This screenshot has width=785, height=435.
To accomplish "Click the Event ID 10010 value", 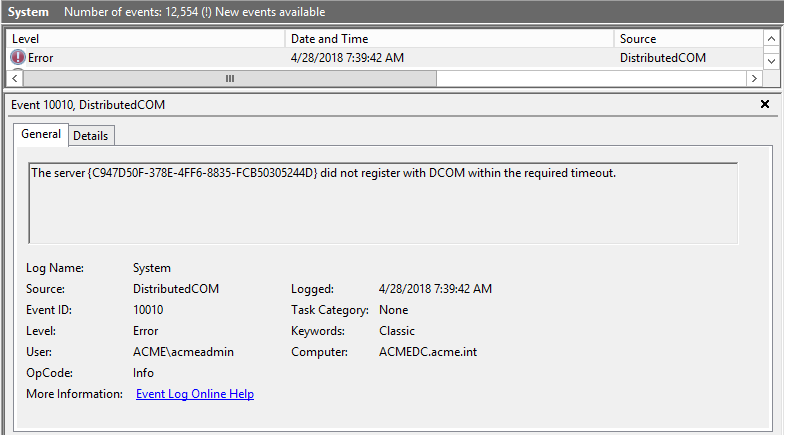I will click(x=148, y=310).
